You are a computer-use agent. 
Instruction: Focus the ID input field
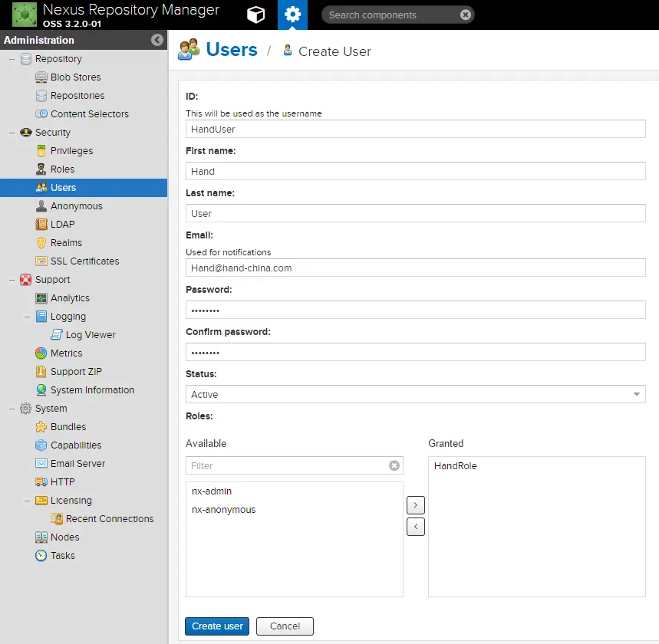416,129
